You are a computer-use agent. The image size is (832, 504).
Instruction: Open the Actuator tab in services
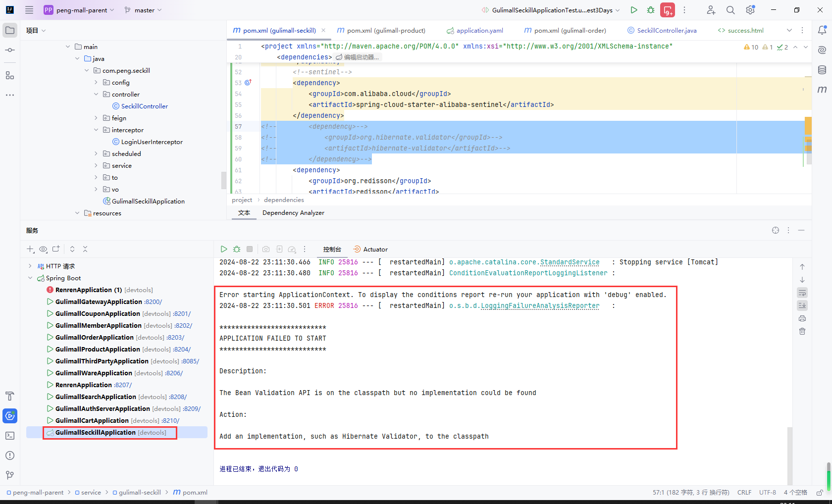pyautogui.click(x=370, y=249)
